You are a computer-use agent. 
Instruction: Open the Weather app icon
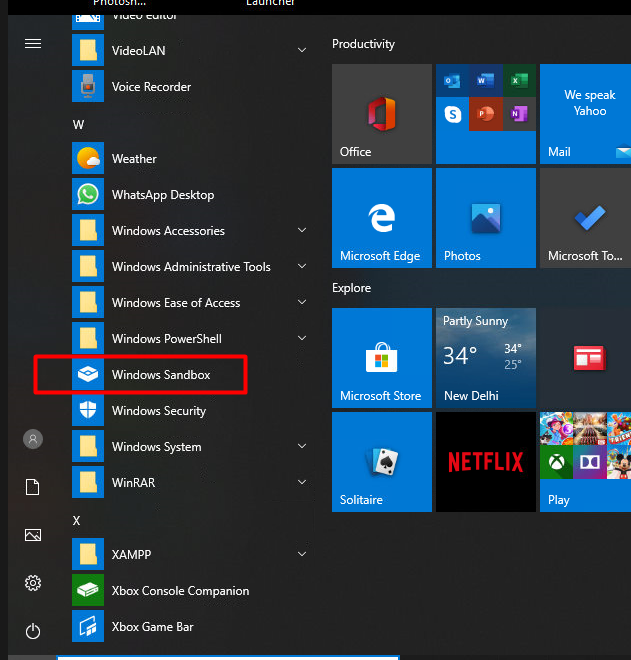click(88, 158)
